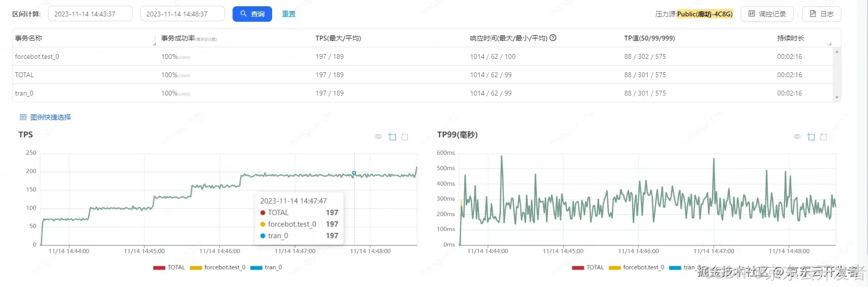Screen dimensions: 868x287
Task: Toggle forcebot.test_0 legend in TPS chart
Action: coord(218,267)
